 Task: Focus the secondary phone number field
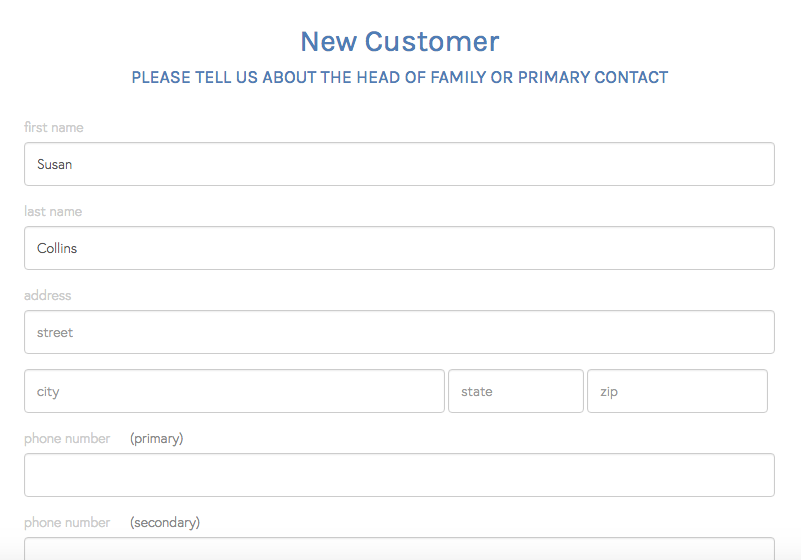(x=400, y=548)
